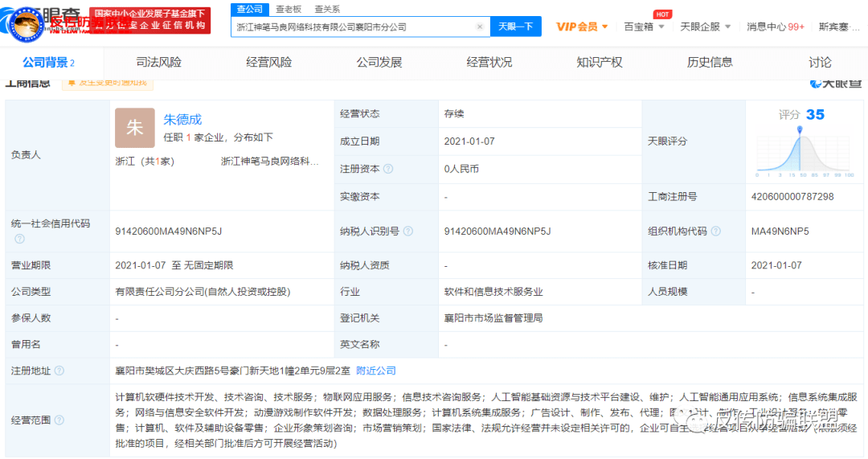Open 朱德成 profile link
The height and width of the screenshot is (459, 868).
(182, 120)
